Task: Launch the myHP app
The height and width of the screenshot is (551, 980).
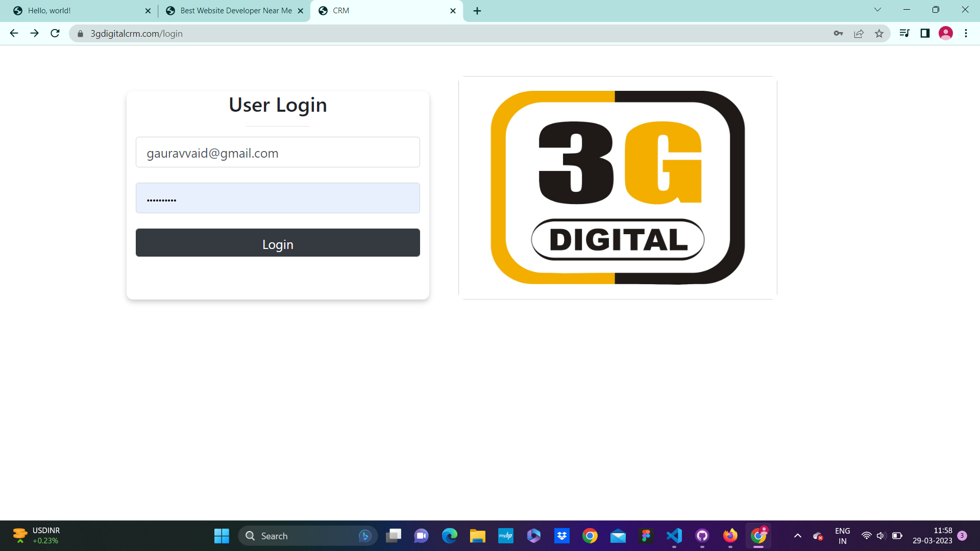Action: (x=506, y=536)
